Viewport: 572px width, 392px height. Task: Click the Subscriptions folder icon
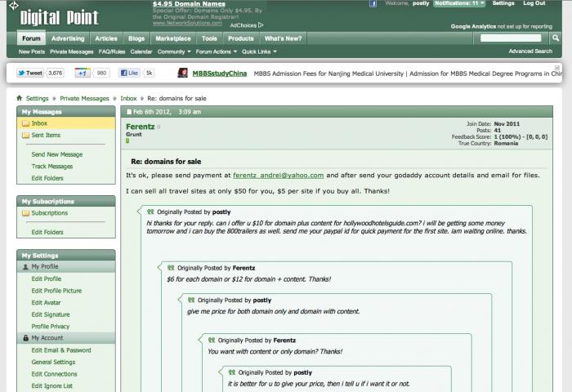25,213
